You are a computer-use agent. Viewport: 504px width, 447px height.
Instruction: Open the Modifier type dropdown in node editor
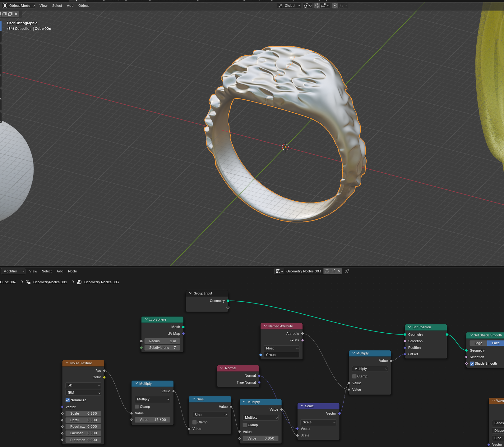(13, 271)
